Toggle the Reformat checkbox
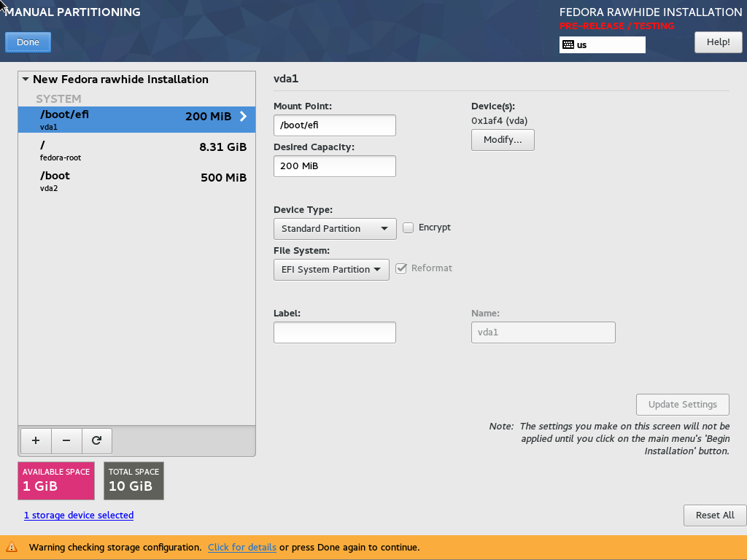 [401, 268]
